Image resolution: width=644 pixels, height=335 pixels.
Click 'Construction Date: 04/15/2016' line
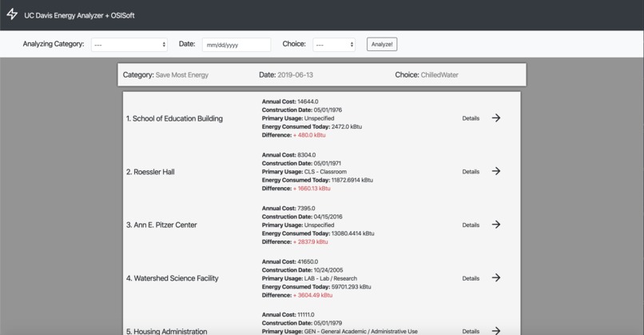(x=302, y=217)
